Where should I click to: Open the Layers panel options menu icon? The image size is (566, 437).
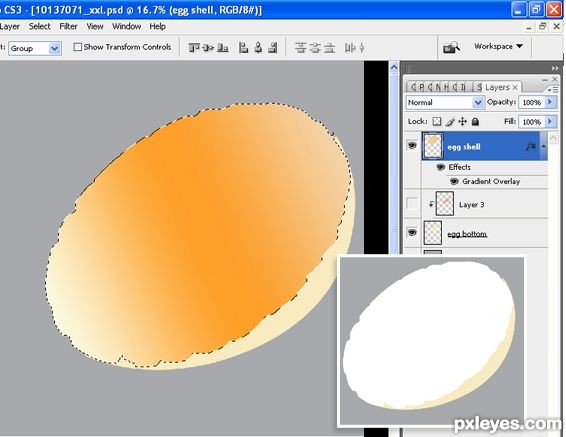pos(553,89)
